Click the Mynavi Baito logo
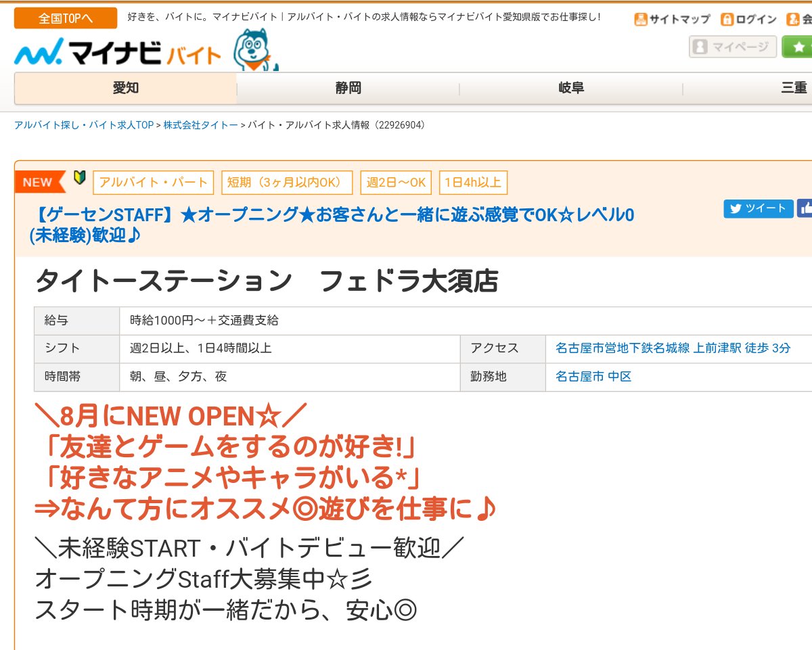Image resolution: width=812 pixels, height=650 pixels. point(118,53)
